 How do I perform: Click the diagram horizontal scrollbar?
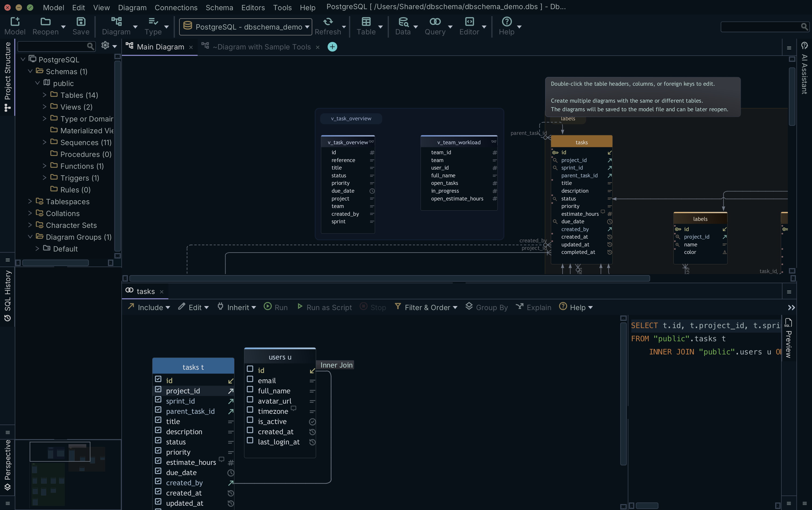389,278
